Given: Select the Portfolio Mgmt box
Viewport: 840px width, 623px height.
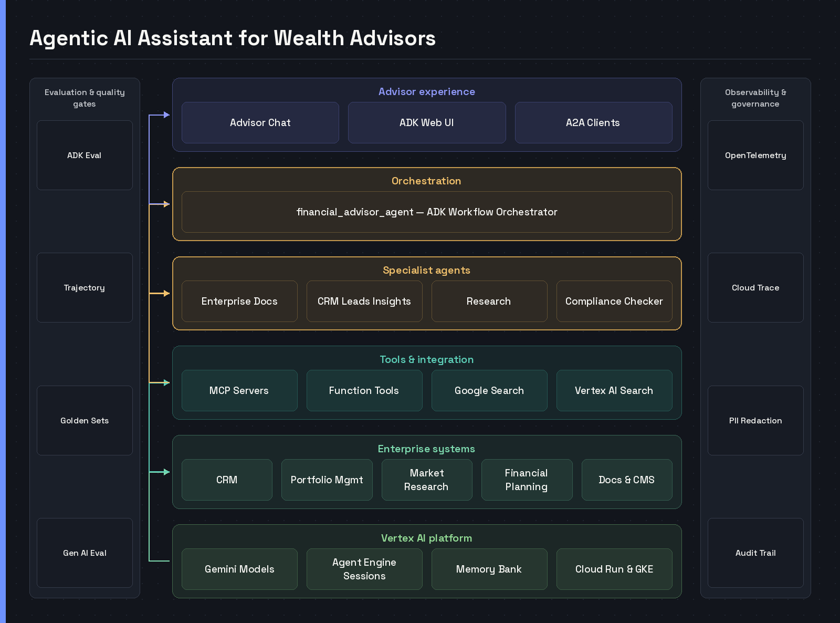Looking at the screenshot, I should 327,480.
